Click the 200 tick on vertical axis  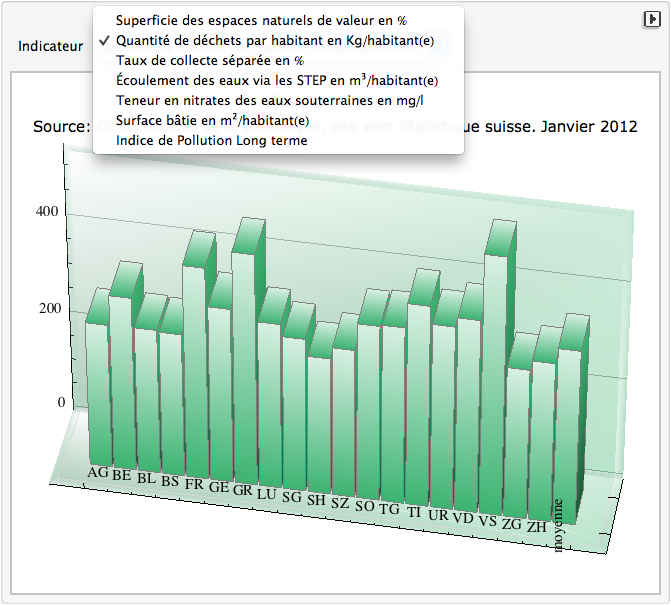[49, 308]
